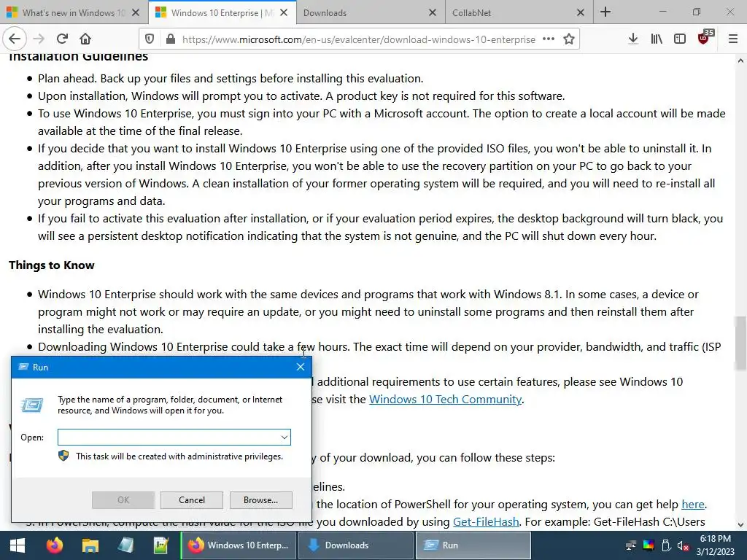747x560 pixels.
Task: Click the 'Installation Guidelines' heading
Action: [79, 57]
